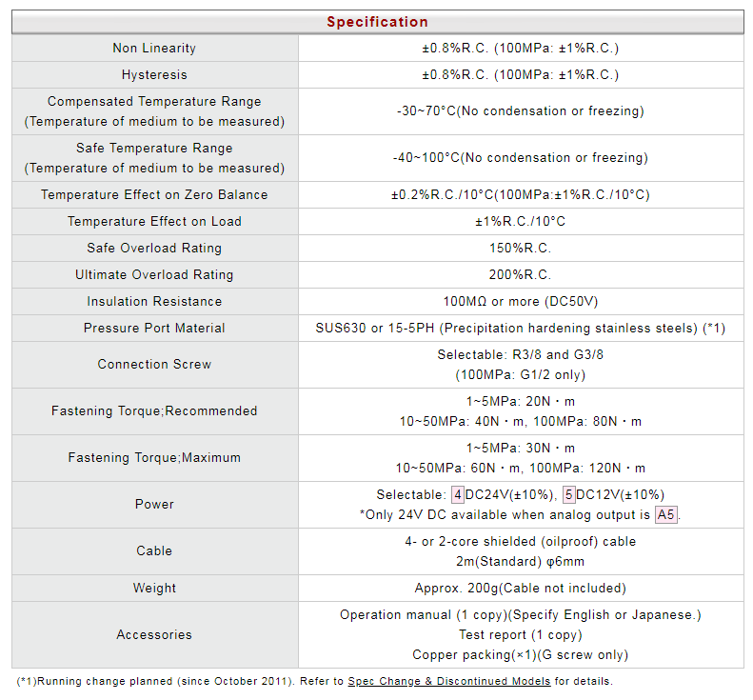The width and height of the screenshot is (753, 700).
Task: Click the Test report (1 copy) text
Action: 521,634
